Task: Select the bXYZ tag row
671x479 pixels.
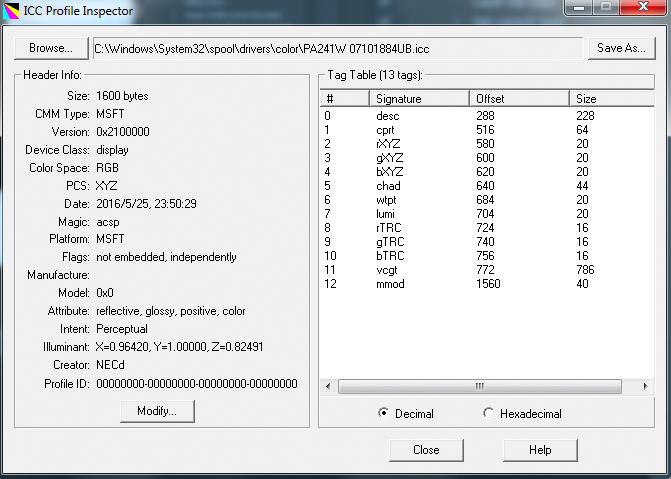Action: (x=487, y=172)
